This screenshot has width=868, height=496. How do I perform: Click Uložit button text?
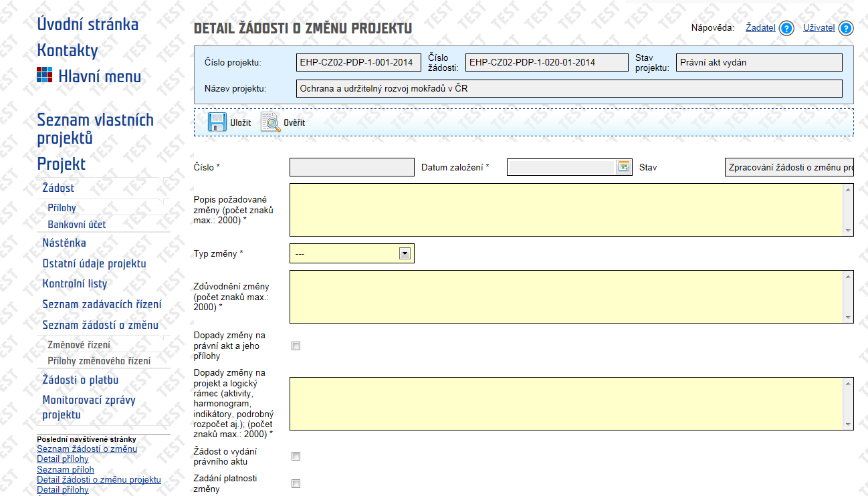point(241,123)
